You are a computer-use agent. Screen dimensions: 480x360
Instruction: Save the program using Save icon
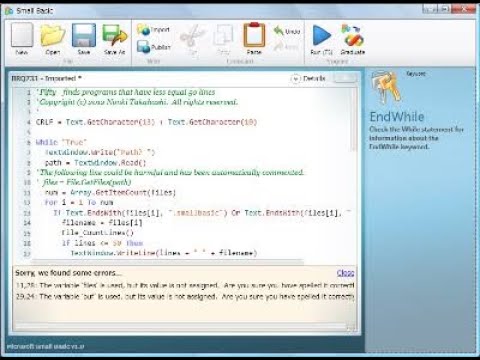pos(84,39)
